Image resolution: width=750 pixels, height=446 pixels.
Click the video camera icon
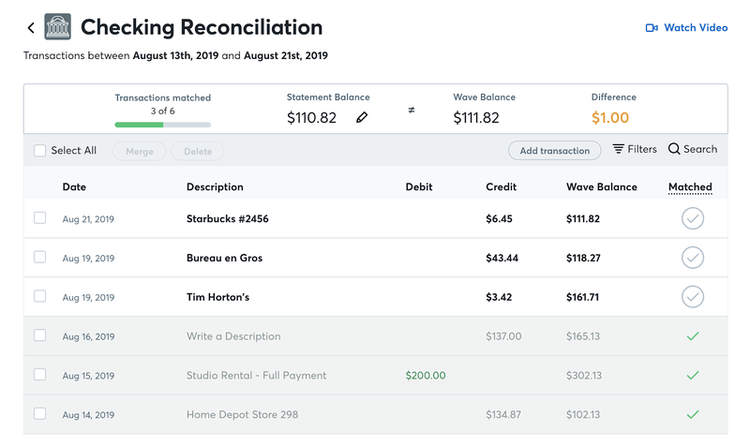click(651, 28)
